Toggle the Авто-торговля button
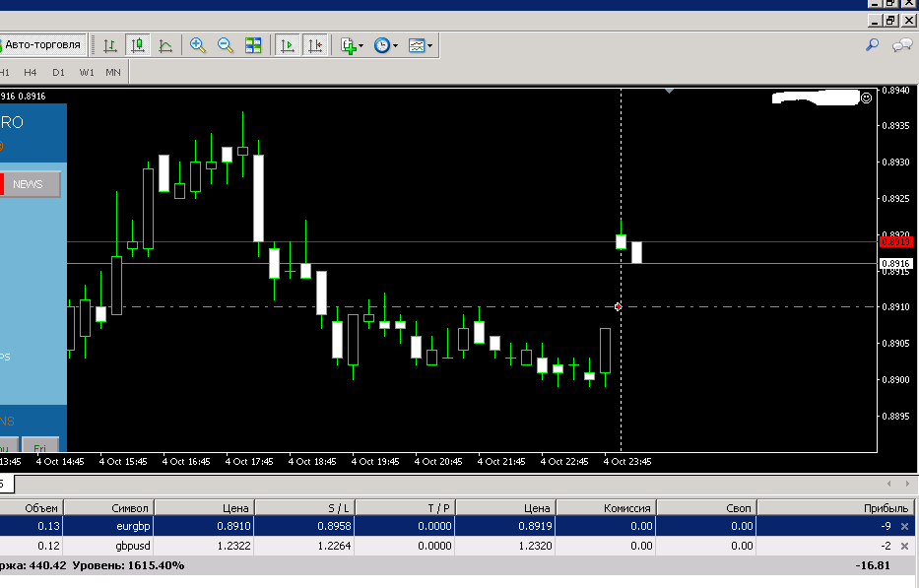 (x=41, y=45)
